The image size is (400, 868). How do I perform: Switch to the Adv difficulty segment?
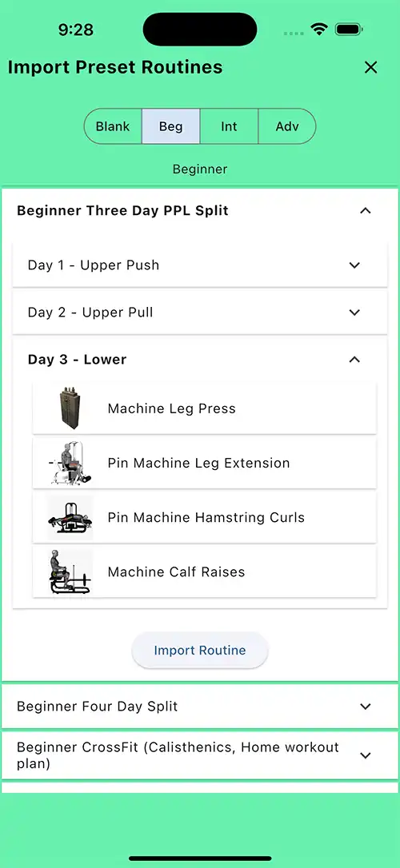[287, 126]
